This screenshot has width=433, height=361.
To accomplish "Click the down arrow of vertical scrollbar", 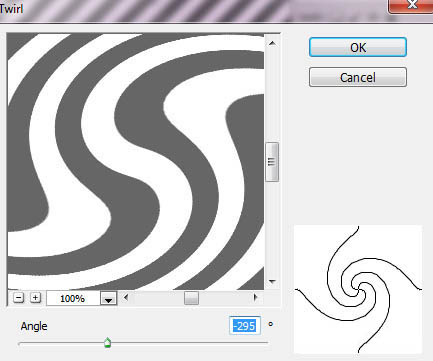I will coord(272,282).
